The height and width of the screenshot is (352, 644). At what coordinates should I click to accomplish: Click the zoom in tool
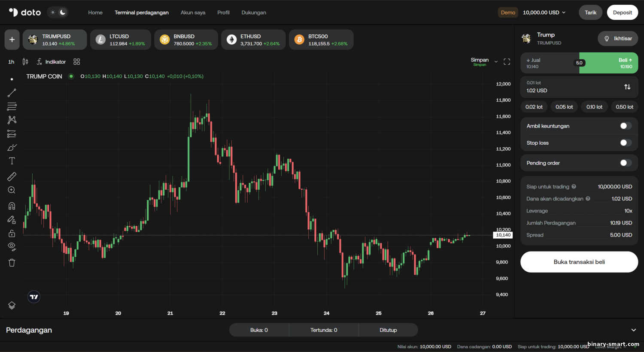pos(12,190)
